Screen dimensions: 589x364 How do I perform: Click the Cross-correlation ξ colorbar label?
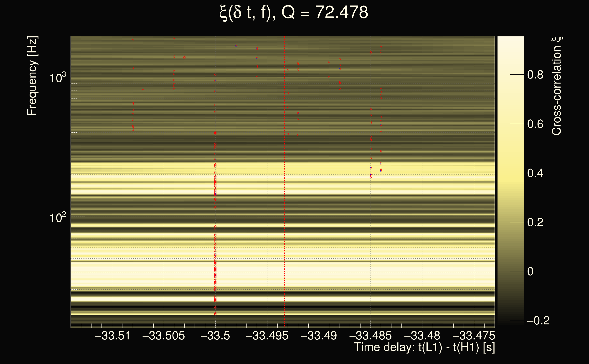(x=557, y=86)
